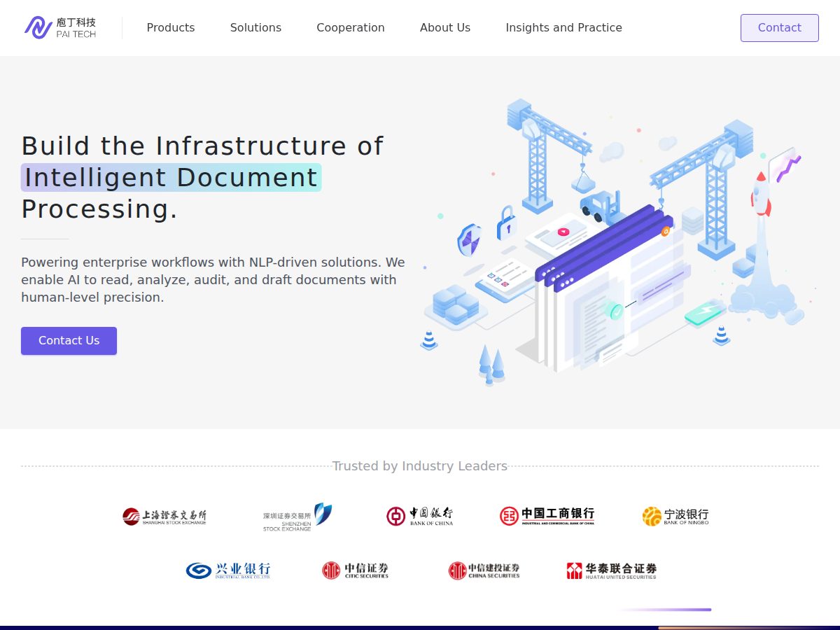Click the CITIC Securities logo
The height and width of the screenshot is (630, 840).
click(x=356, y=570)
